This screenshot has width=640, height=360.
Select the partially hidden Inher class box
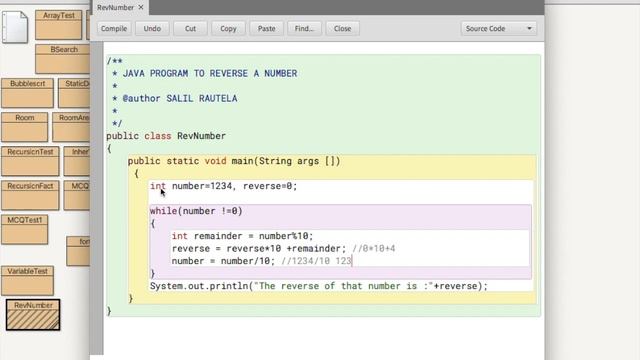(x=77, y=161)
